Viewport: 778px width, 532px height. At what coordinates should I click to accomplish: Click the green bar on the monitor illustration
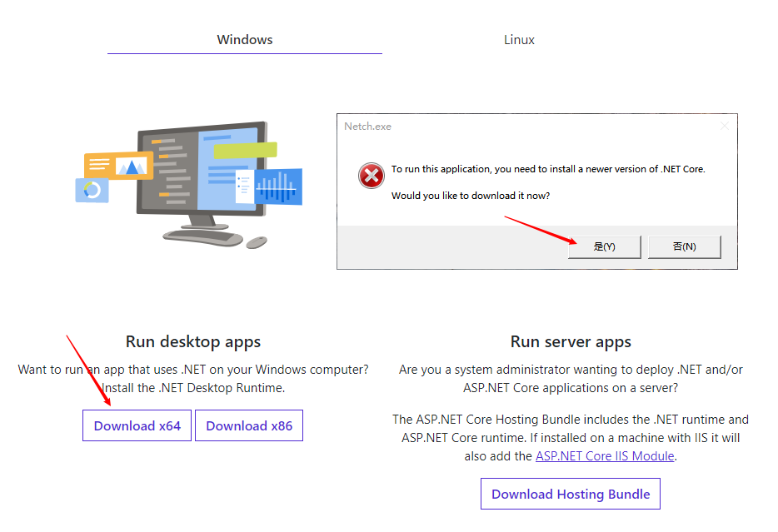tap(245, 151)
